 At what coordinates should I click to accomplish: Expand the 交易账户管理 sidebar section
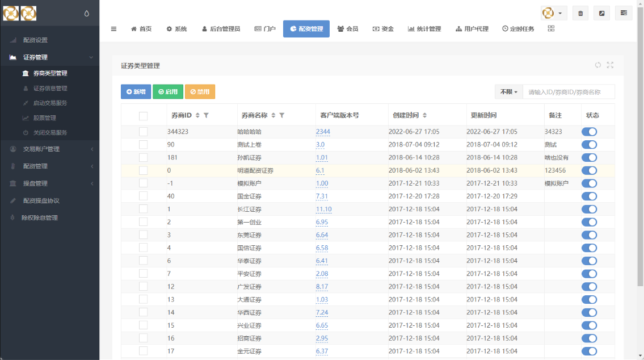[50, 149]
